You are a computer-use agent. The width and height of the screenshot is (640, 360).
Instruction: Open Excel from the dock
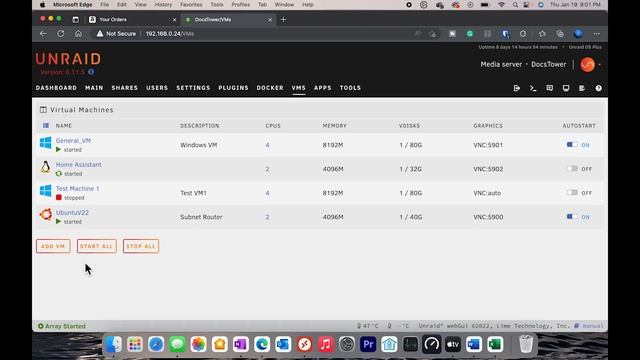(x=495, y=344)
